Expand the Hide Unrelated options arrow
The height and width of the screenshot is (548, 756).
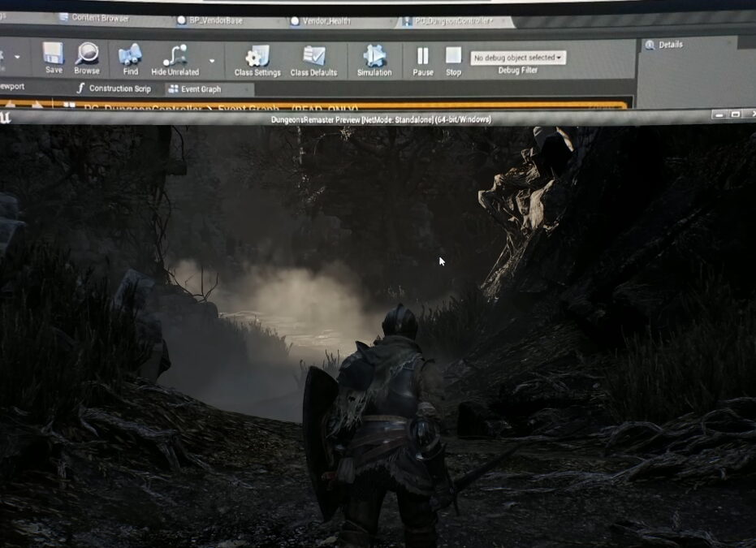pyautogui.click(x=212, y=61)
